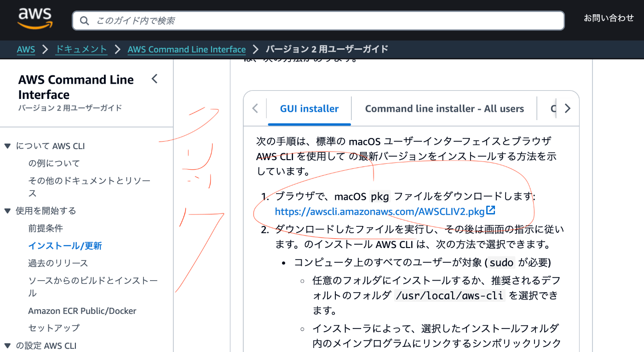Click the magnifying glass search icon
The image size is (644, 352).
tap(85, 20)
